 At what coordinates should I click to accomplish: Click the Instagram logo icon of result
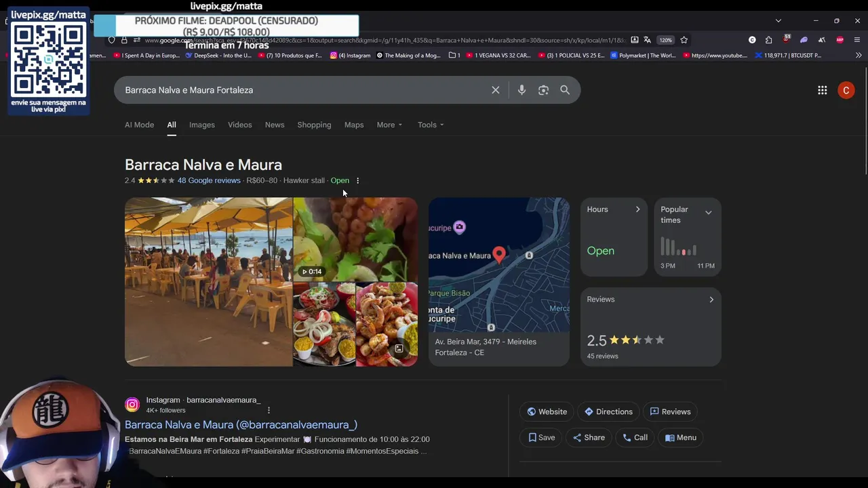(132, 405)
